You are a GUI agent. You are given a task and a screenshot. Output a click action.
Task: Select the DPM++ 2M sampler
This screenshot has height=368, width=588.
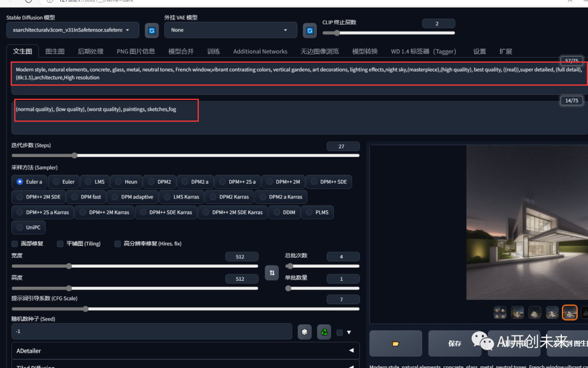[283, 182]
